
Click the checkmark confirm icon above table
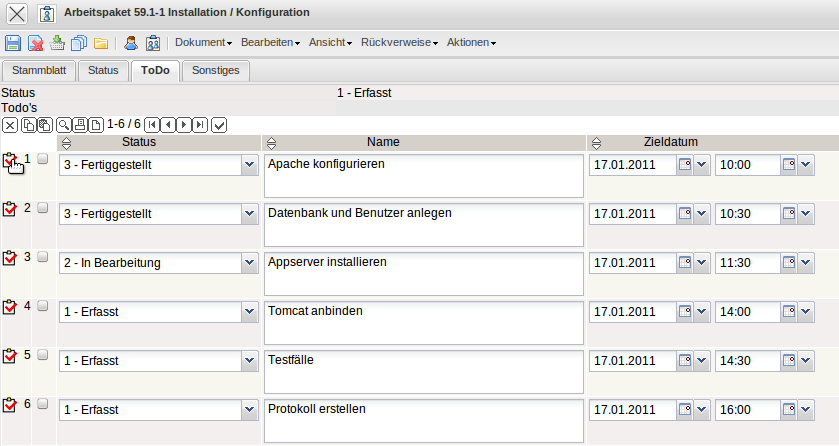click(x=219, y=124)
